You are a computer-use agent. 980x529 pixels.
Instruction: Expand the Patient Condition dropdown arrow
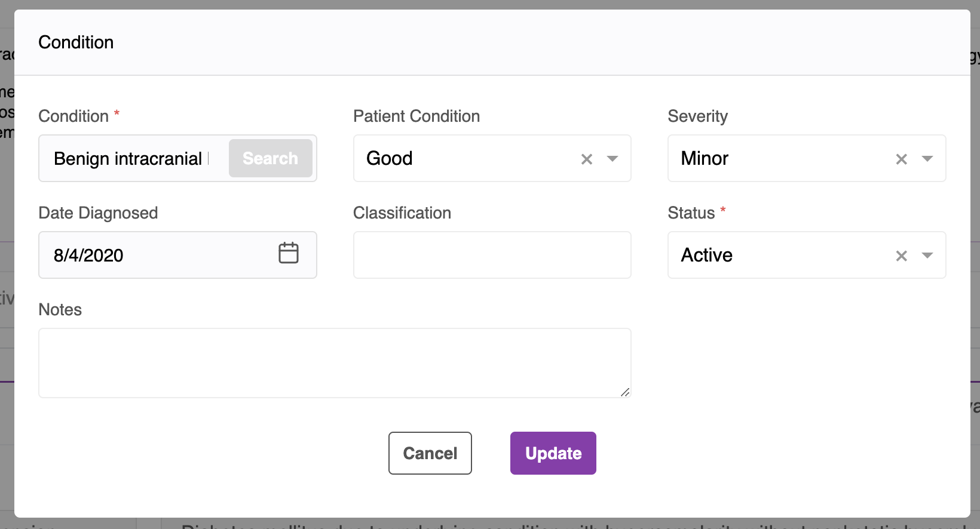612,159
